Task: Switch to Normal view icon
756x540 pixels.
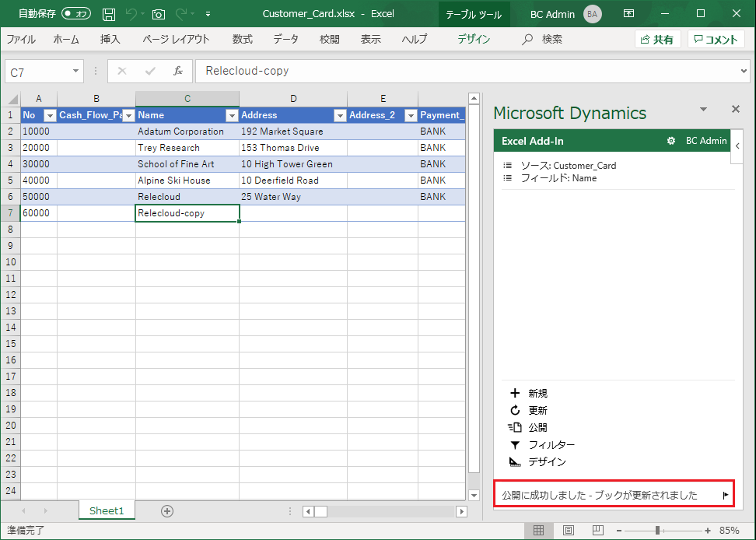Action: [x=538, y=531]
